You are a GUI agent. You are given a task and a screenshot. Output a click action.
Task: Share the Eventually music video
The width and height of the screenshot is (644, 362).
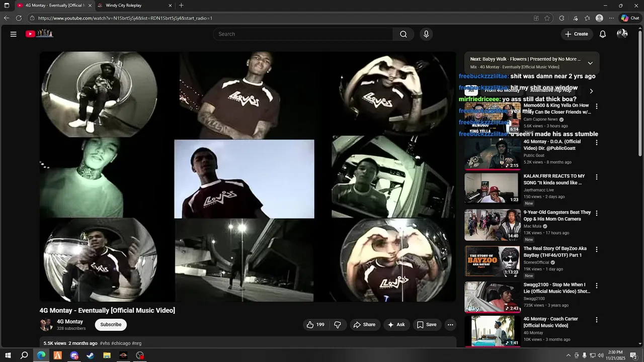click(x=364, y=325)
